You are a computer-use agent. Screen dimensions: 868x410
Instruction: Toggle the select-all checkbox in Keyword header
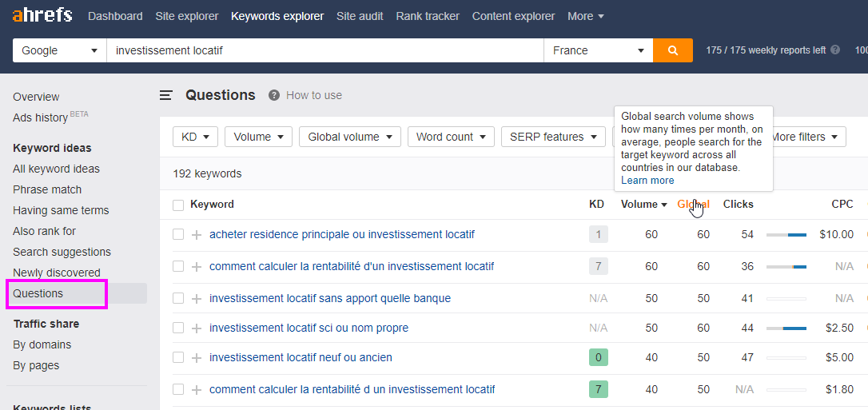click(x=177, y=205)
